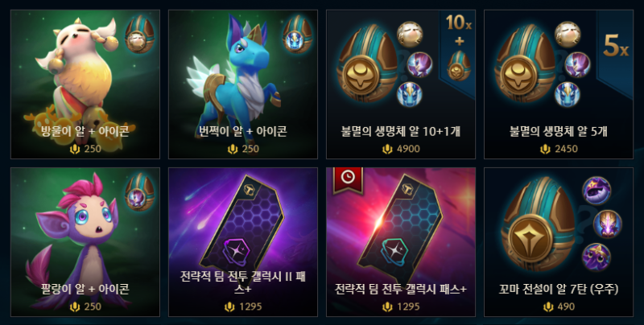
Task: Click the egg icon badge on 방울이 card
Action: [x=139, y=35]
